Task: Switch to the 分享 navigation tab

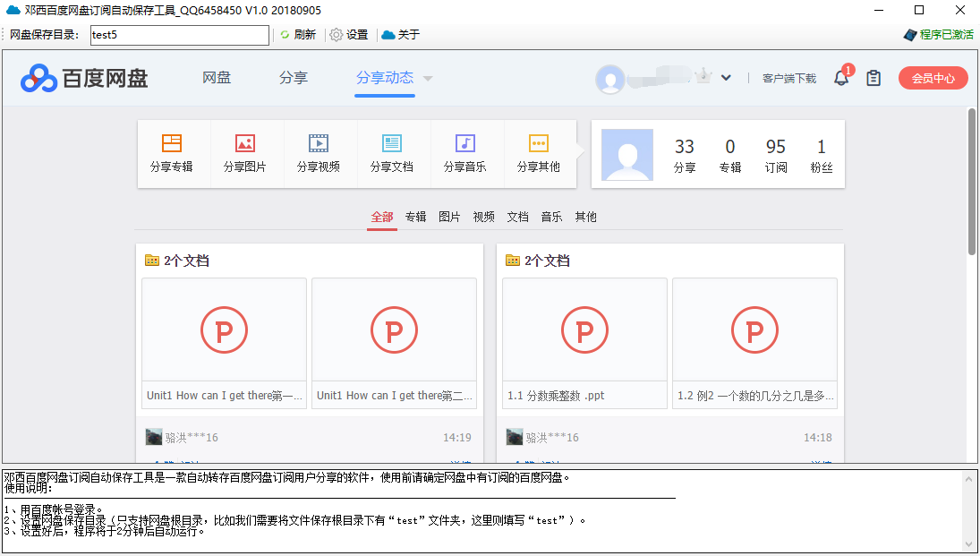Action: pos(294,78)
